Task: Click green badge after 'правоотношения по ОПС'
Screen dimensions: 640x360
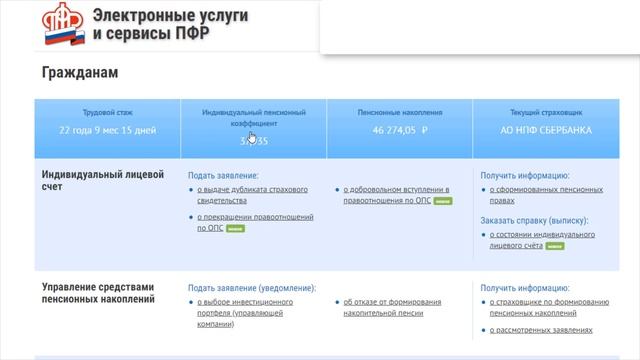Action: pyautogui.click(x=443, y=201)
